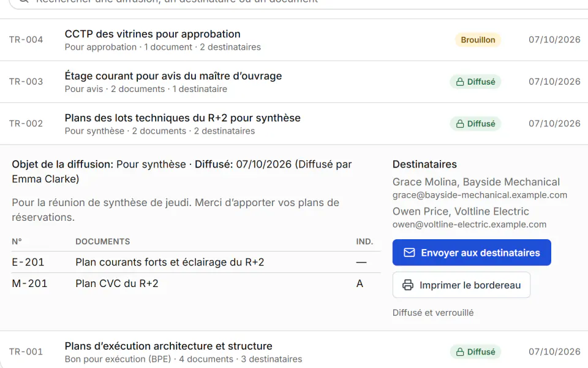Image resolution: width=588 pixels, height=368 pixels.
Task: Click the TR-003 reference number
Action: pyautogui.click(x=26, y=82)
